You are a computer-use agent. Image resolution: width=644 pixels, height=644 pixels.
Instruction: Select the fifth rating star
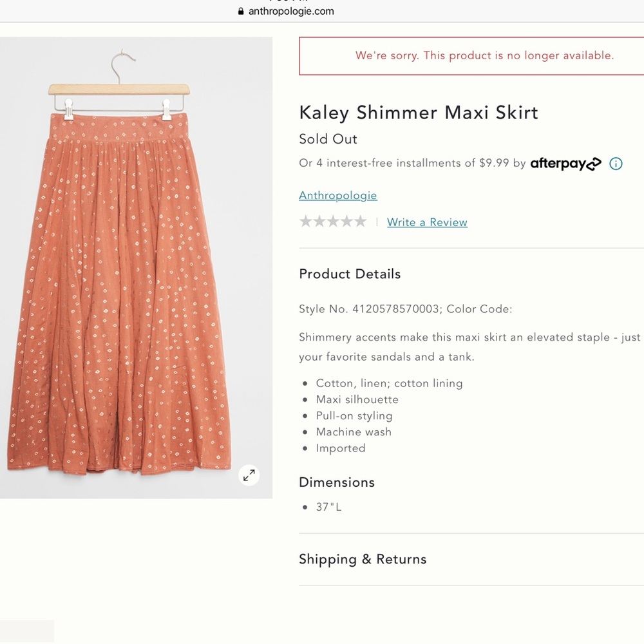tap(361, 221)
